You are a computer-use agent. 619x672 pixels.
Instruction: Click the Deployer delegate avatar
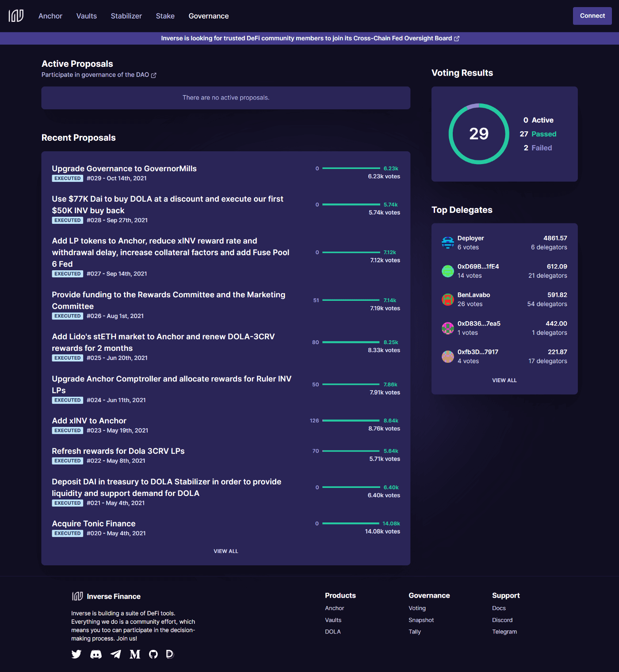448,242
